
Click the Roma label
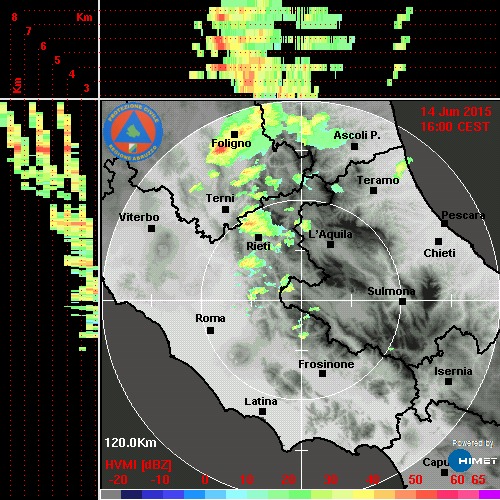210,318
